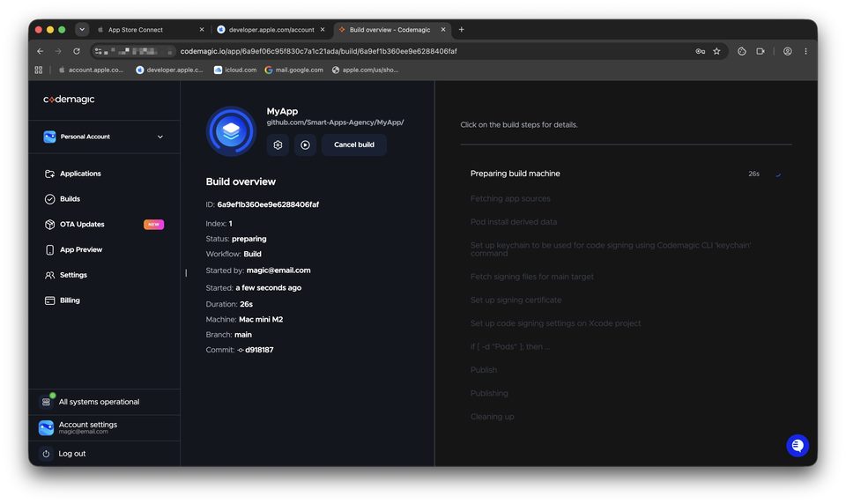The image size is (846, 504).
Task: Open the account.apple.com bookmark
Action: 91,70
